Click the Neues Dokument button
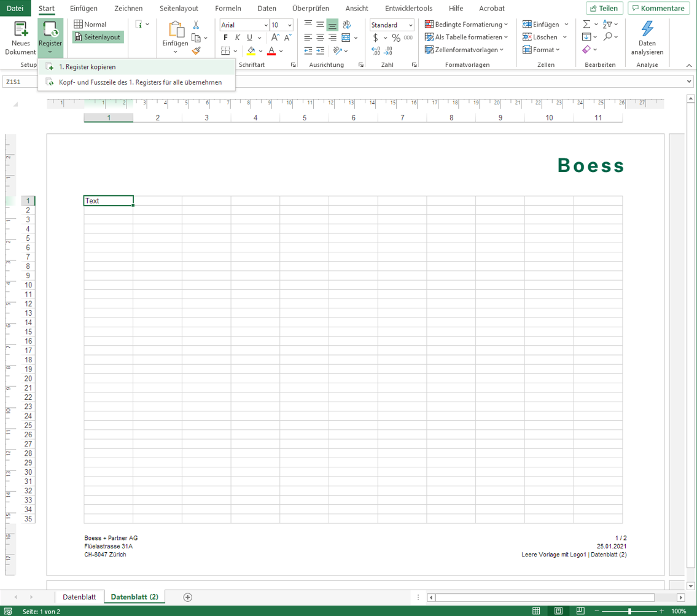Screen dimensions: 697x616 pos(20,38)
